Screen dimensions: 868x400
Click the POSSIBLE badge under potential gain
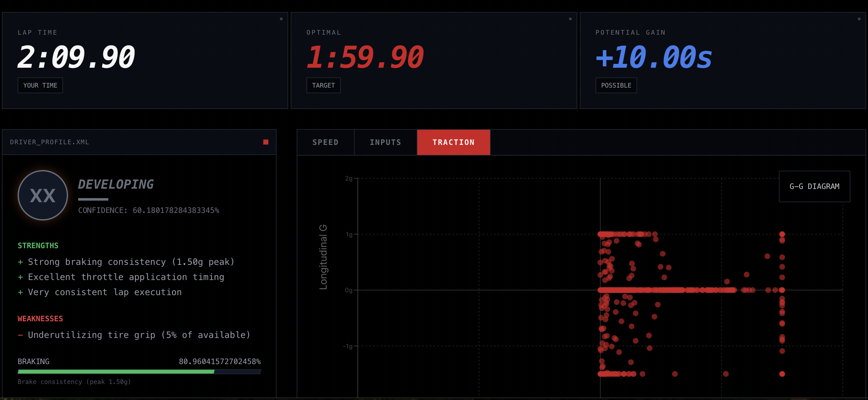point(616,85)
